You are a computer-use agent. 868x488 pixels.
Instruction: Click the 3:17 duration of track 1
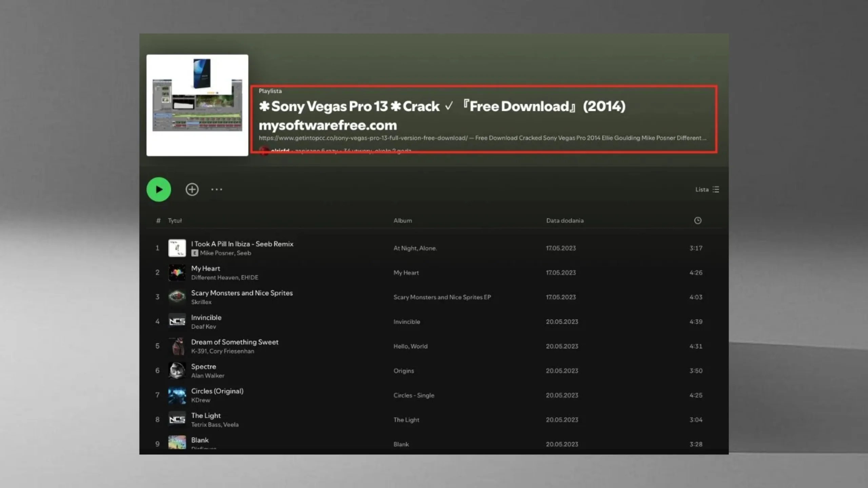tap(696, 248)
